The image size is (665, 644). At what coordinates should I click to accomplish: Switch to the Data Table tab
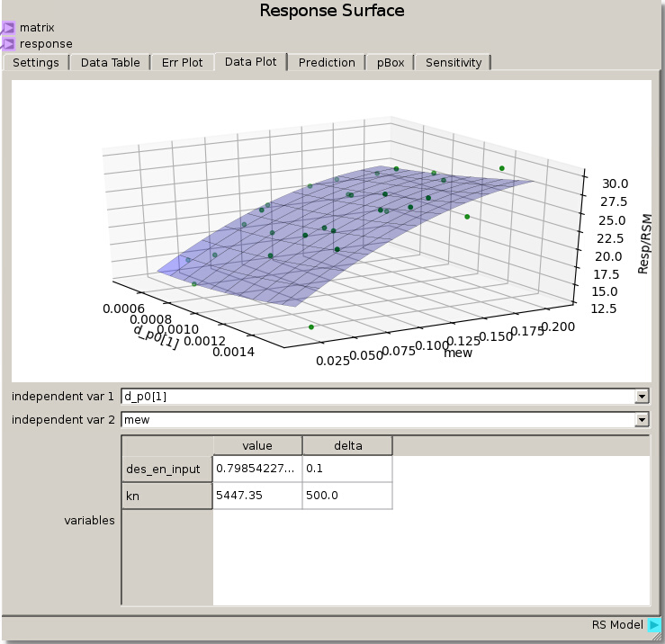point(111,63)
